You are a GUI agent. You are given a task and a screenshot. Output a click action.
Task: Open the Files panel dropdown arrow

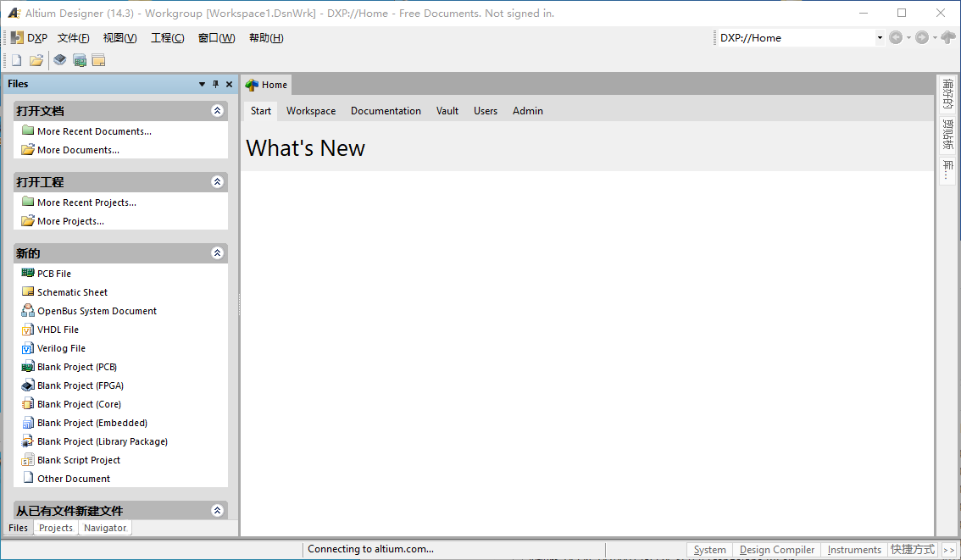[x=202, y=84]
